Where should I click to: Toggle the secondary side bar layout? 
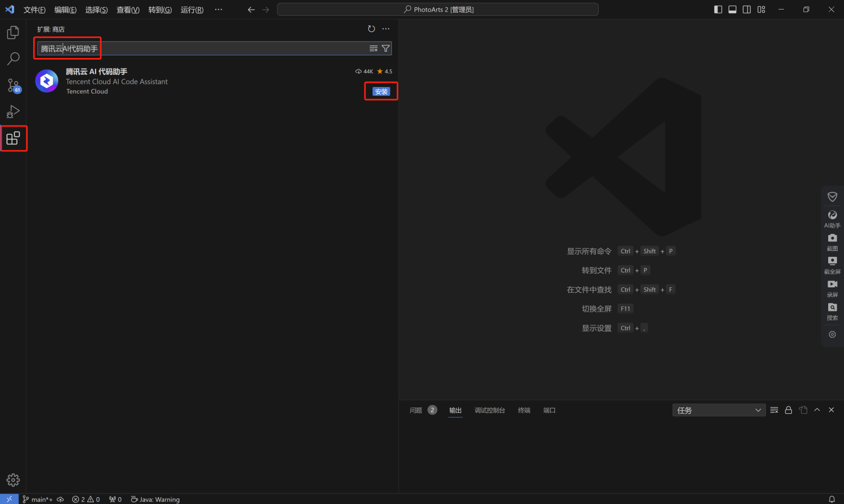coord(747,9)
